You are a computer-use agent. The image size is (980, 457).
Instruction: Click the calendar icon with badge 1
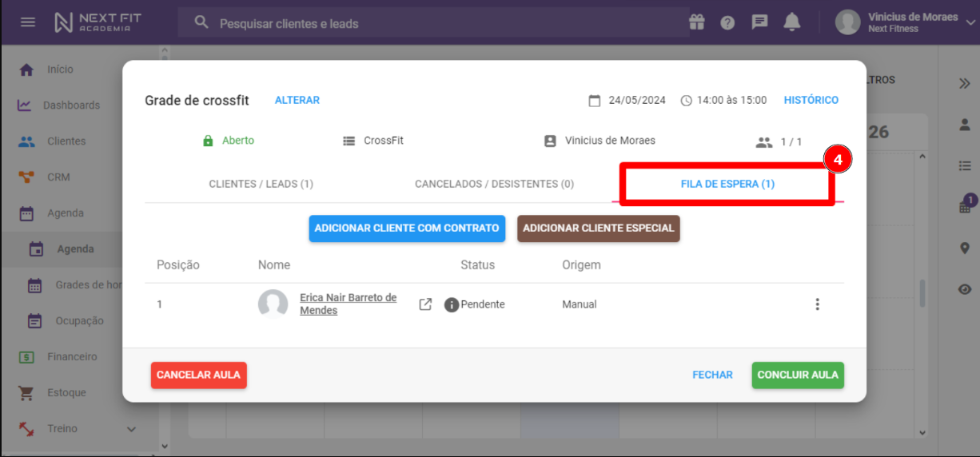click(966, 205)
